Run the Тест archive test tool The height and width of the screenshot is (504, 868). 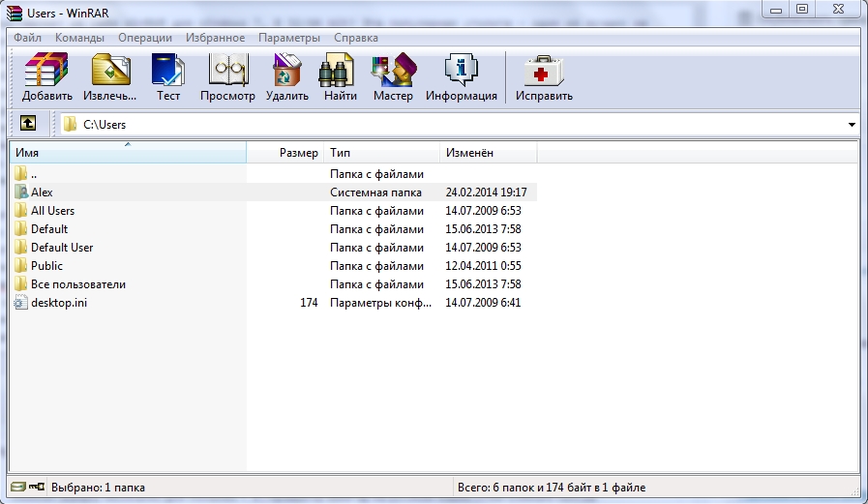pos(167,69)
